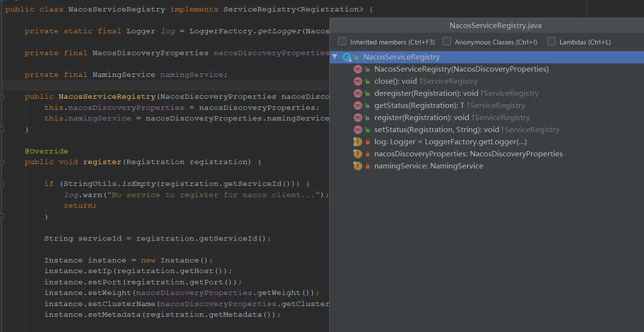Image resolution: width=644 pixels, height=332 pixels.
Task: Click the method icon beside register(Registration): void
Action: (x=357, y=118)
